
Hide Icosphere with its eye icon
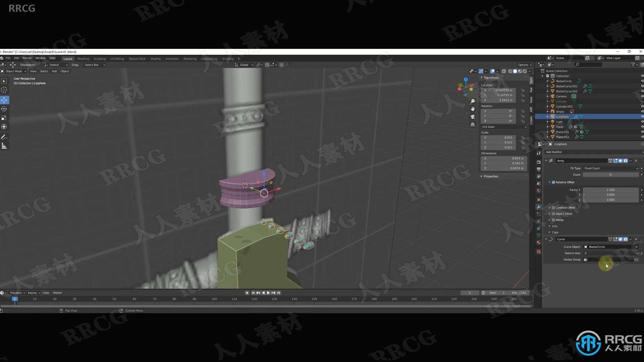(642, 117)
